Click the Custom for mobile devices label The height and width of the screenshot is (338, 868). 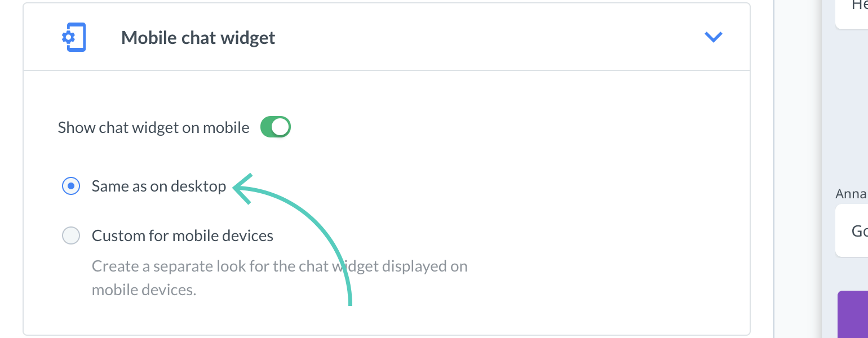[182, 235]
